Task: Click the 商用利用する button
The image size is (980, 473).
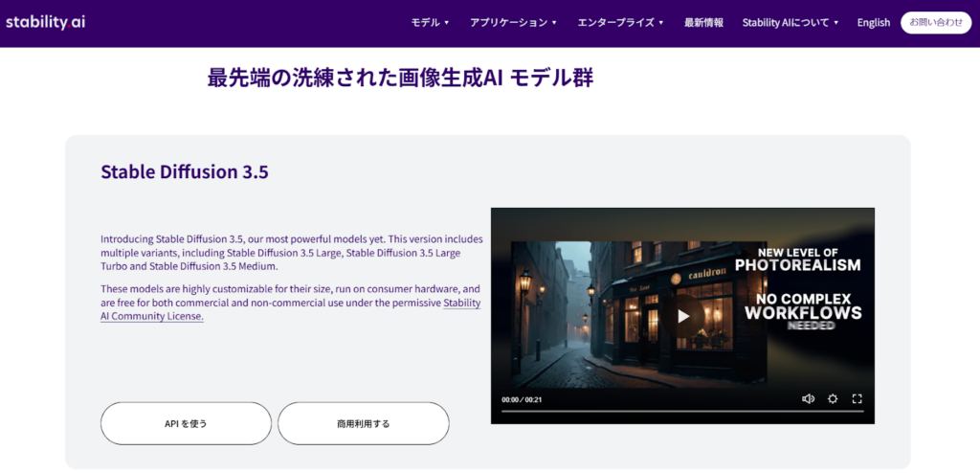Action: point(363,423)
